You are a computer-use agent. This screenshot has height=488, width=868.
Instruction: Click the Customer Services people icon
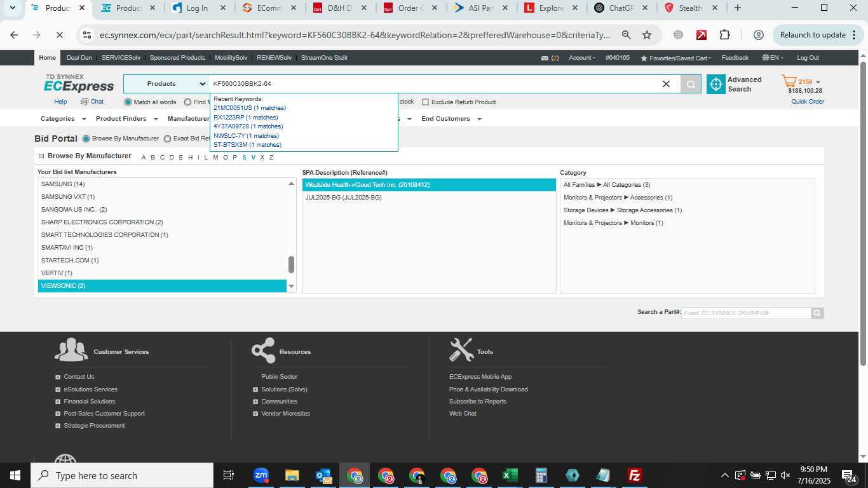point(71,351)
